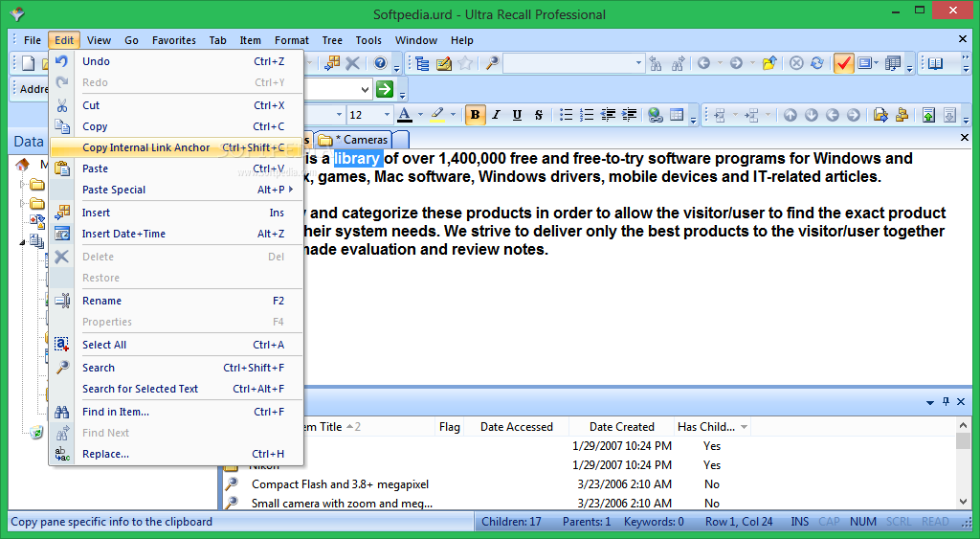
Task: Click the Undo icon in Edit menu
Action: (x=61, y=61)
